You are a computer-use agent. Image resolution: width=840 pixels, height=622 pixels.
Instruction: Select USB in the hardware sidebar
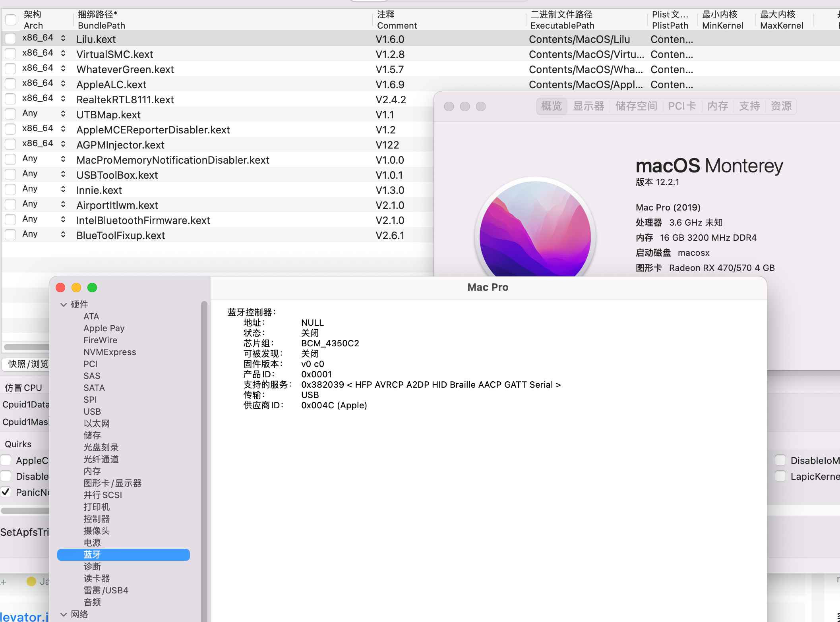click(92, 411)
